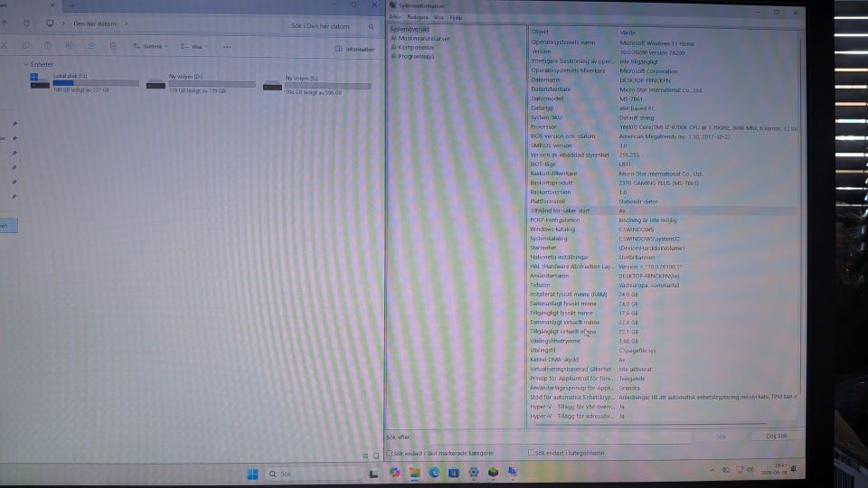Click the Sök button in System Information
Viewport: 868px width, 488px height.
tap(721, 436)
